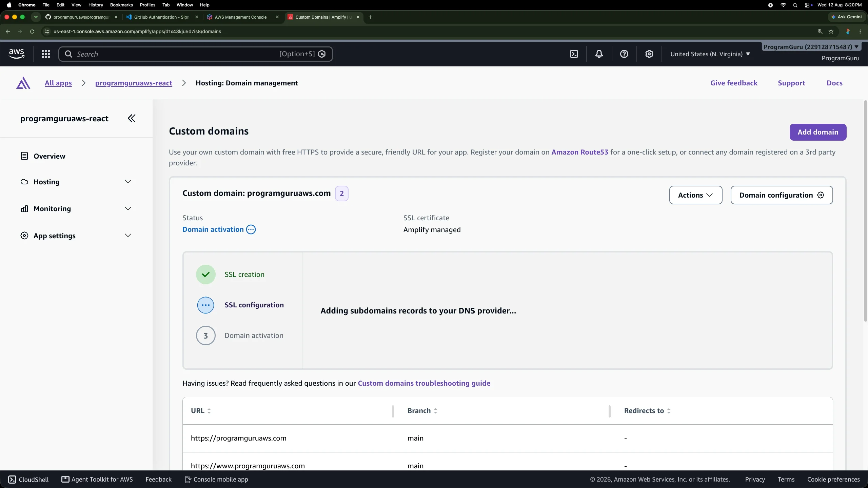Open CloudShell from the top navigation bar
This screenshot has height=488, width=868.
574,54
